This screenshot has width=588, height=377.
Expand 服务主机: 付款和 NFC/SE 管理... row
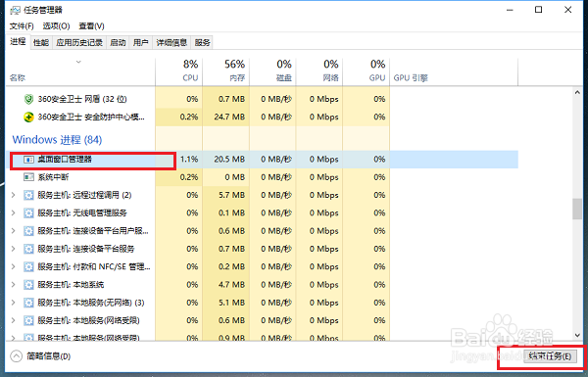[x=13, y=266]
